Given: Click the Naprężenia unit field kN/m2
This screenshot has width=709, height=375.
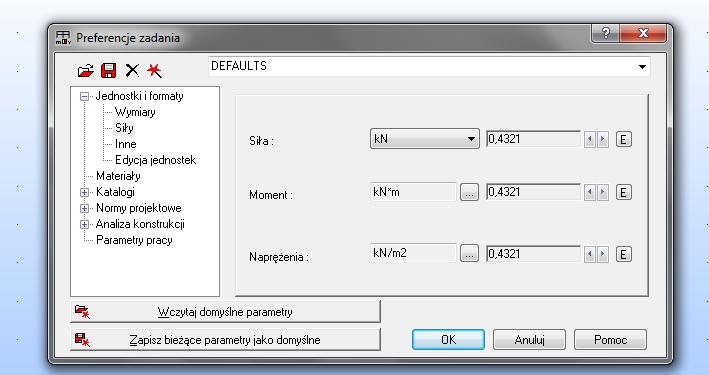Looking at the screenshot, I should point(413,253).
